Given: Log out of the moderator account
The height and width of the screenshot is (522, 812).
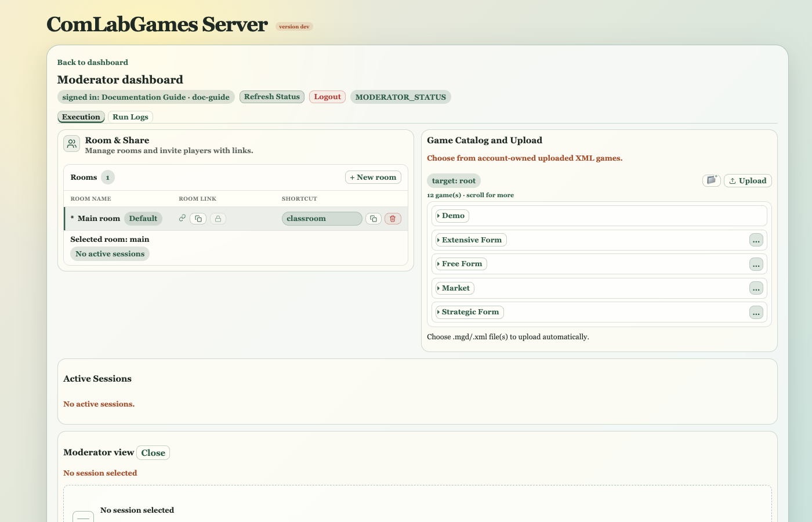Looking at the screenshot, I should tap(327, 97).
